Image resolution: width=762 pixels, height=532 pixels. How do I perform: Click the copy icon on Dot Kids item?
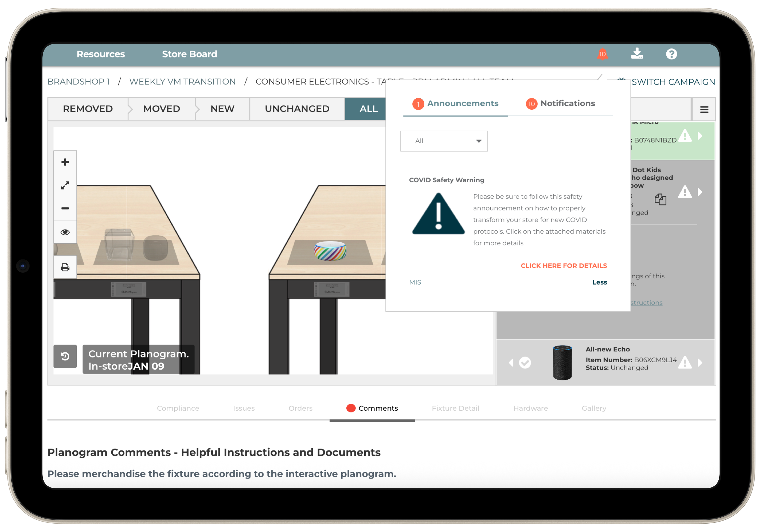click(660, 199)
